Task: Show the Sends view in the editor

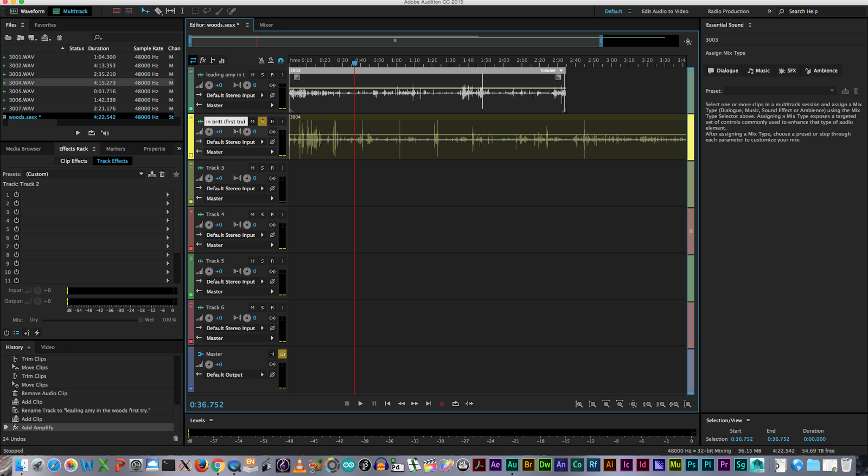Action: tap(213, 60)
